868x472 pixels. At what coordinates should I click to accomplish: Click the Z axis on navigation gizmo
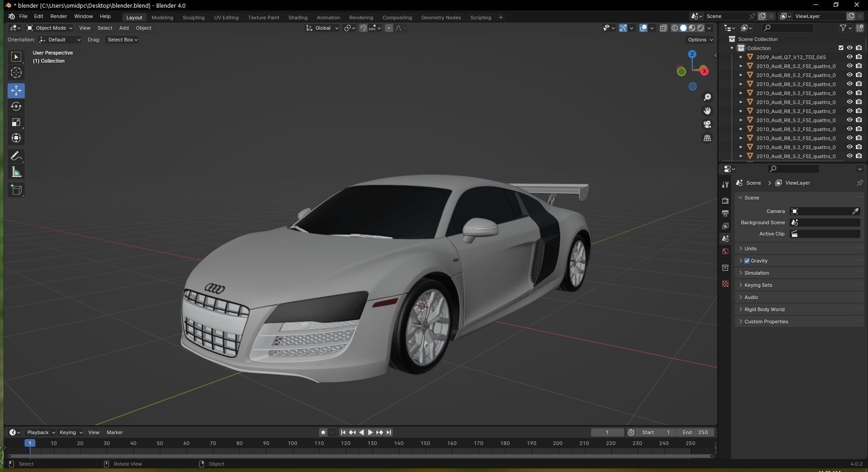[692, 54]
